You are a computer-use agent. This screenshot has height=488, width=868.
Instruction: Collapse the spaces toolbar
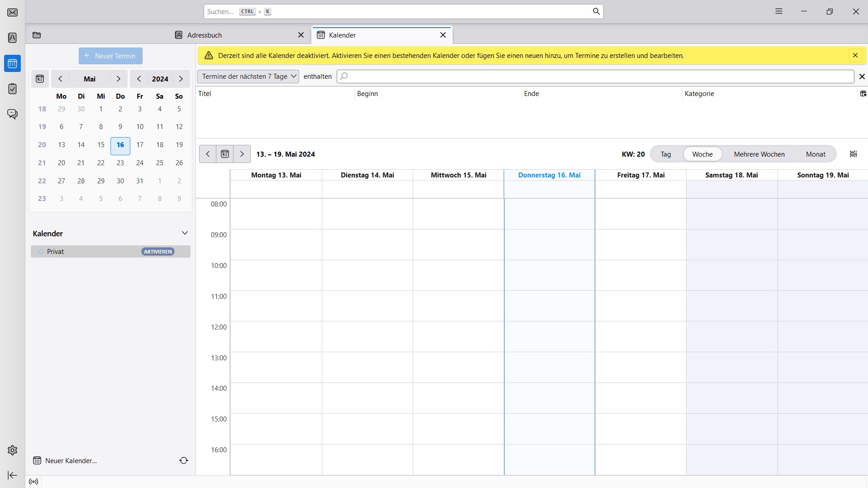pos(13,475)
